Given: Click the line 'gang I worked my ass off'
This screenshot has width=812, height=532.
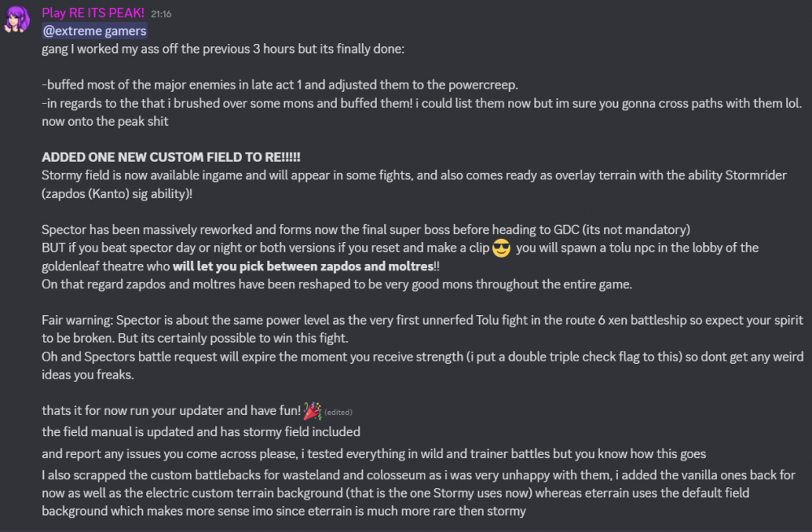Looking at the screenshot, I should [223, 50].
